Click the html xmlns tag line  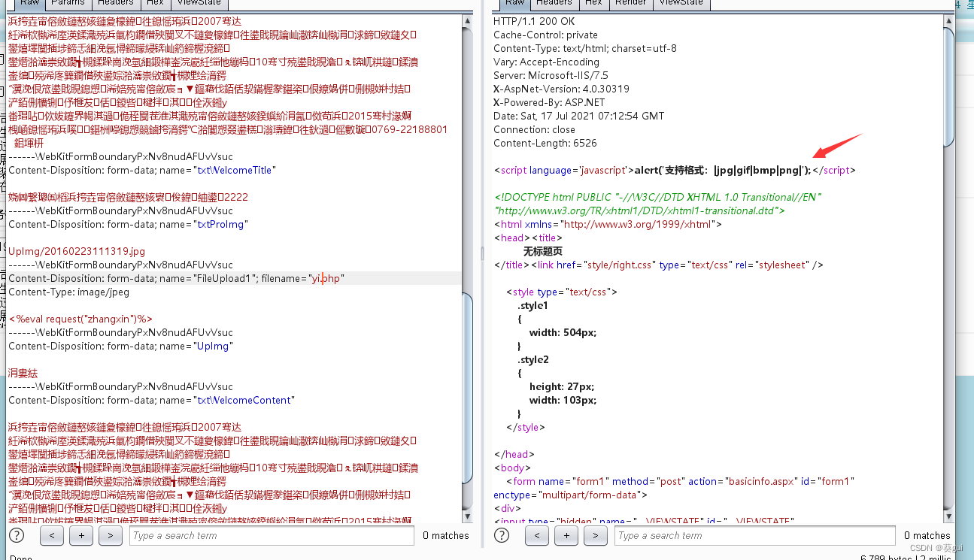point(608,224)
